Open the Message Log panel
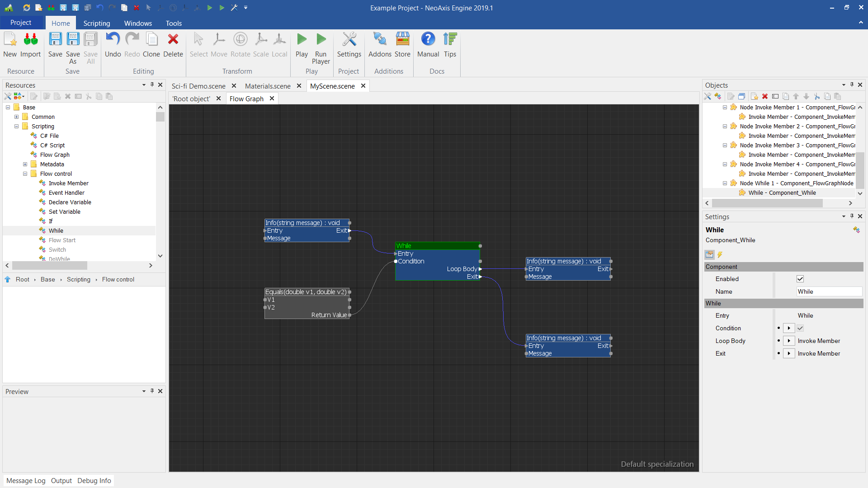Screen dimensions: 868x488 click(26, 480)
